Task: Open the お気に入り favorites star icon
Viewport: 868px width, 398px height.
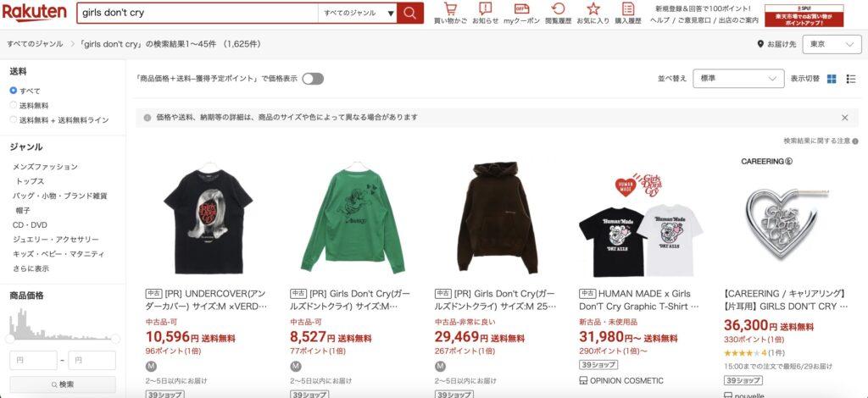Action: 593,8
